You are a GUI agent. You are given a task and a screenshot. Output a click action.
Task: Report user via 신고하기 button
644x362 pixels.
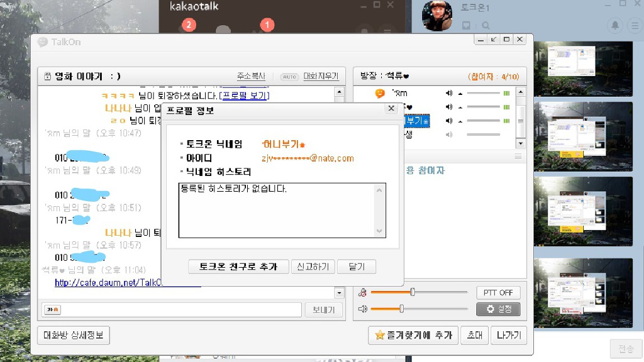(x=313, y=266)
